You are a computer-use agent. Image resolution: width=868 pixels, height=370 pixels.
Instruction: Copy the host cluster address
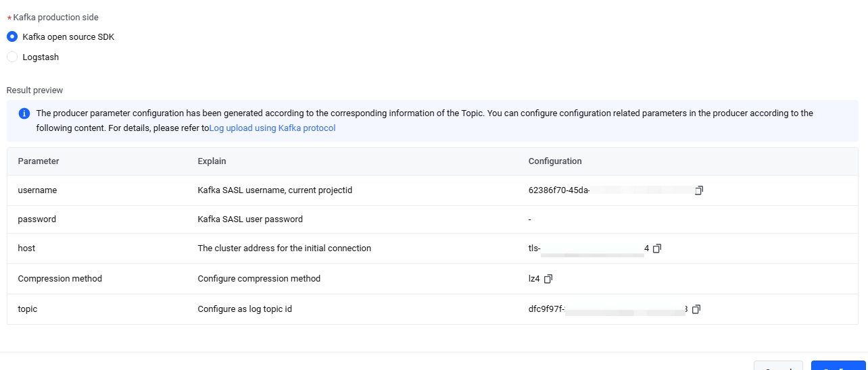pos(657,248)
